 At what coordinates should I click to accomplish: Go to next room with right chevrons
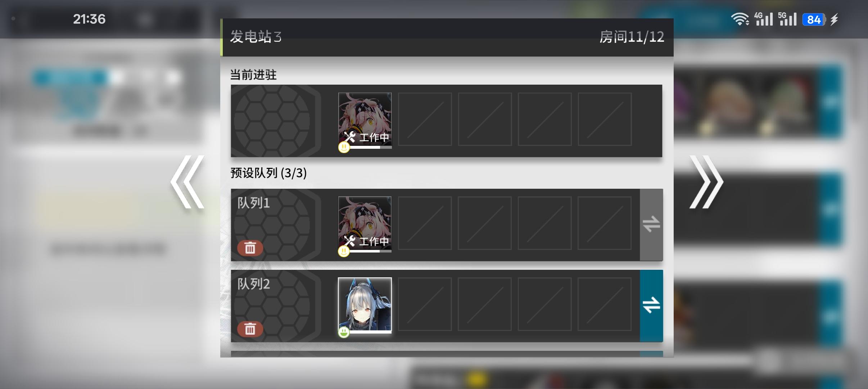tap(706, 182)
